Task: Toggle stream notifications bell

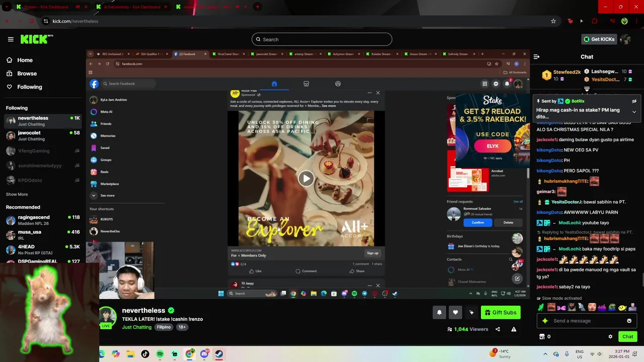Action: pos(439,312)
